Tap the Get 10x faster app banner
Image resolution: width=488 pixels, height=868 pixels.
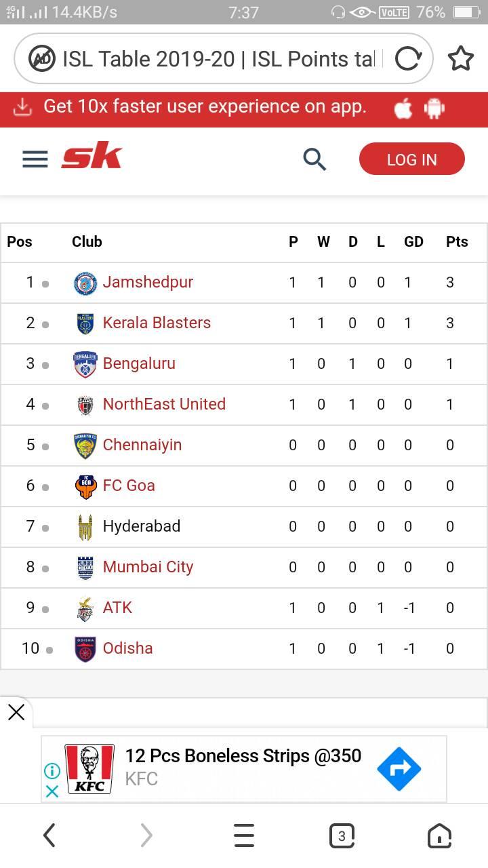point(244,107)
